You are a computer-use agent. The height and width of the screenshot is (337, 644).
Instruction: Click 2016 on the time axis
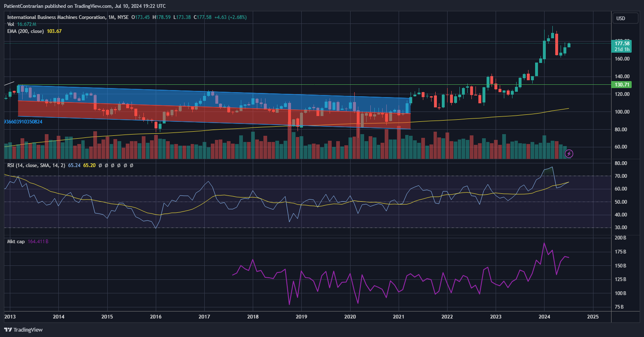pyautogui.click(x=156, y=317)
